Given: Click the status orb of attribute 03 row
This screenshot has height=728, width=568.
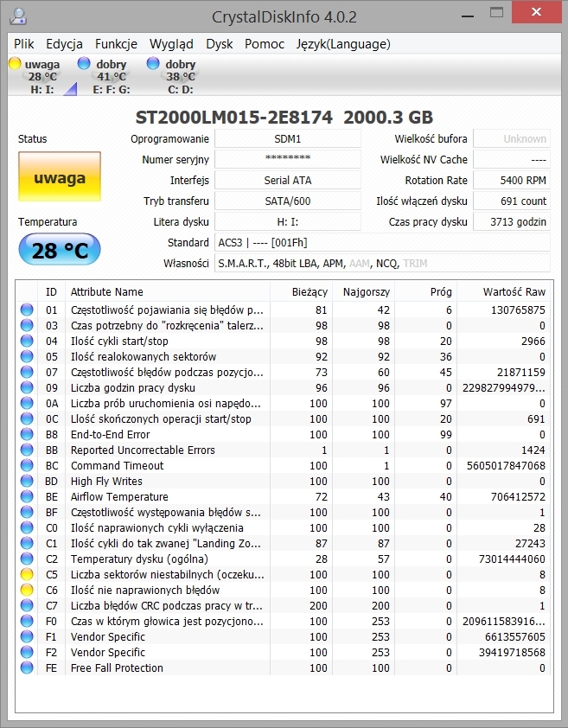Looking at the screenshot, I should 27,325.
